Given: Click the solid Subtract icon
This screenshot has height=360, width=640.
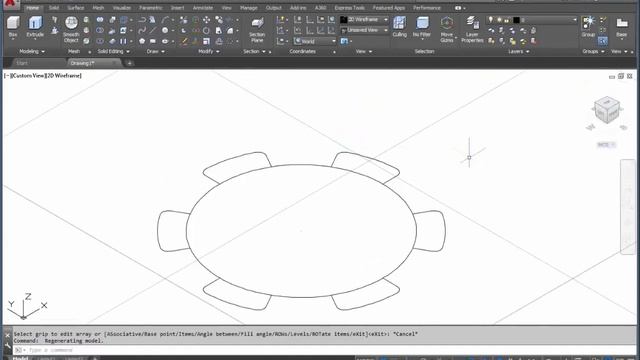Looking at the screenshot, I should [x=100, y=31].
